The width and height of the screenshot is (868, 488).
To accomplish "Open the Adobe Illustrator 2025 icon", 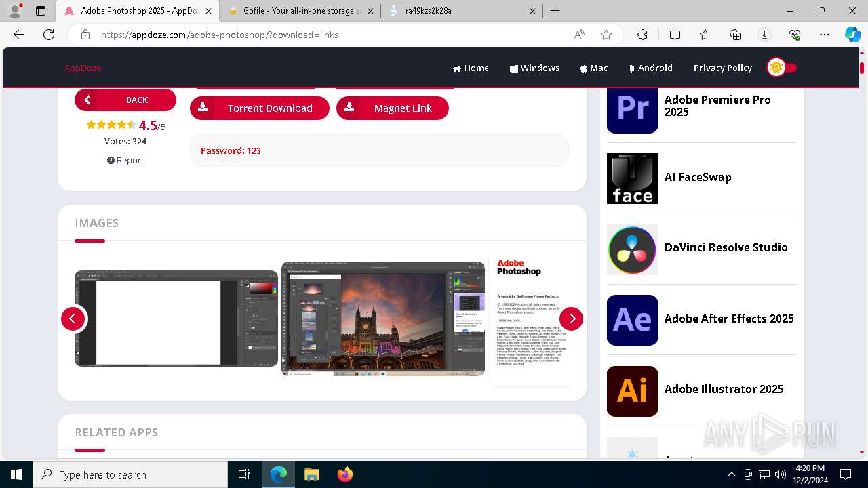I will point(632,391).
